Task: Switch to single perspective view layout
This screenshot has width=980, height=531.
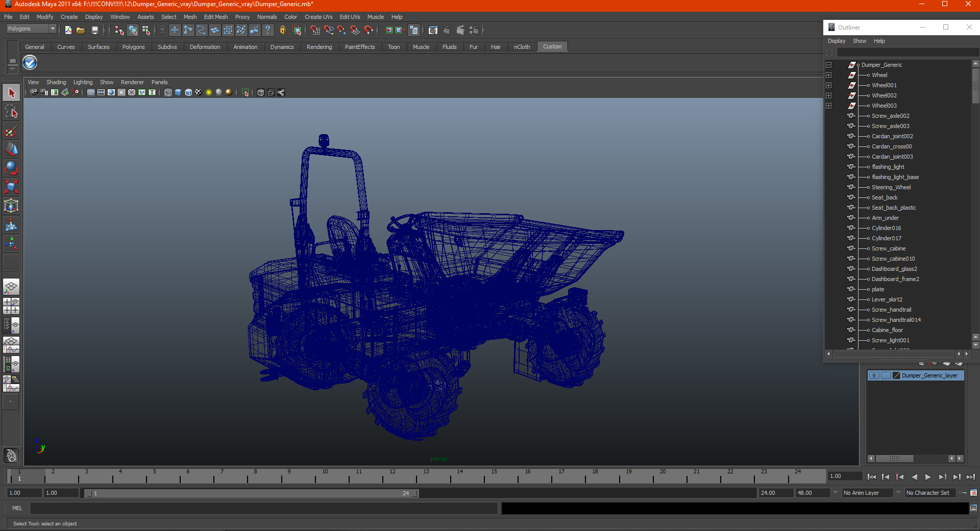Action: (x=11, y=287)
